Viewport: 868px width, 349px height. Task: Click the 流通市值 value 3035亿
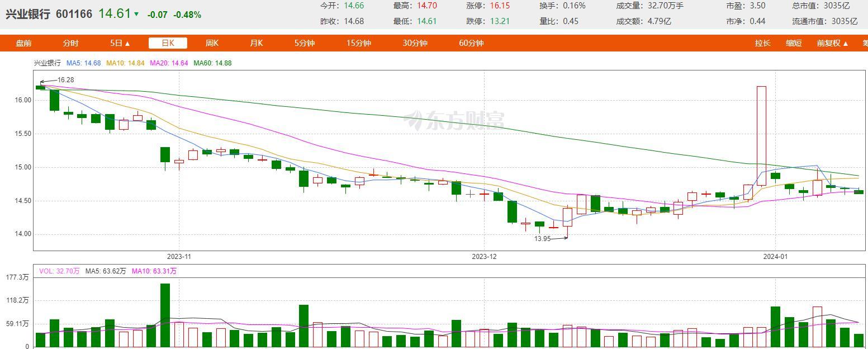point(845,21)
